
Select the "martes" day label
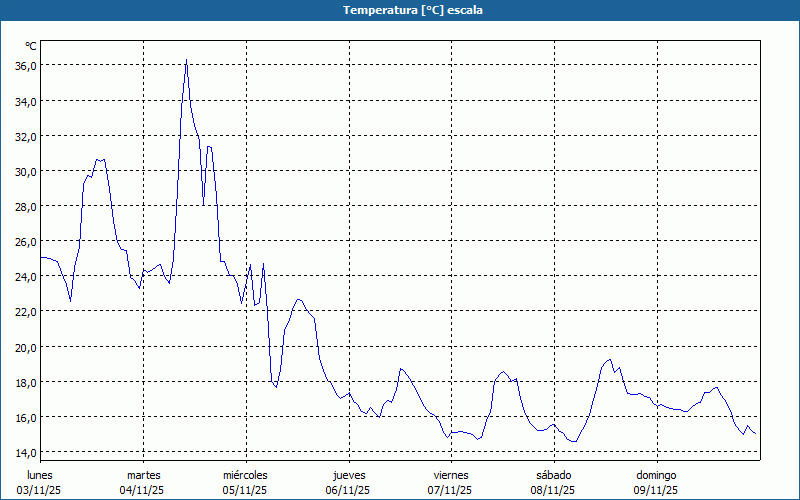point(144,474)
